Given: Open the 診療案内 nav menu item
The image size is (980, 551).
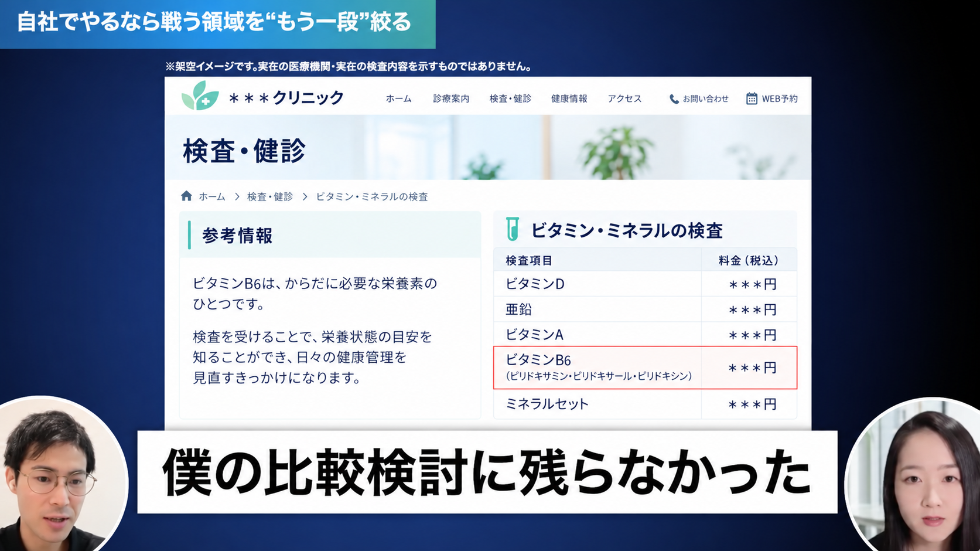Looking at the screenshot, I should tap(451, 98).
